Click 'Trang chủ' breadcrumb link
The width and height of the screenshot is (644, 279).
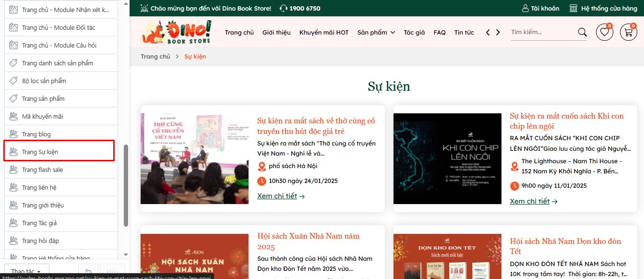point(155,57)
